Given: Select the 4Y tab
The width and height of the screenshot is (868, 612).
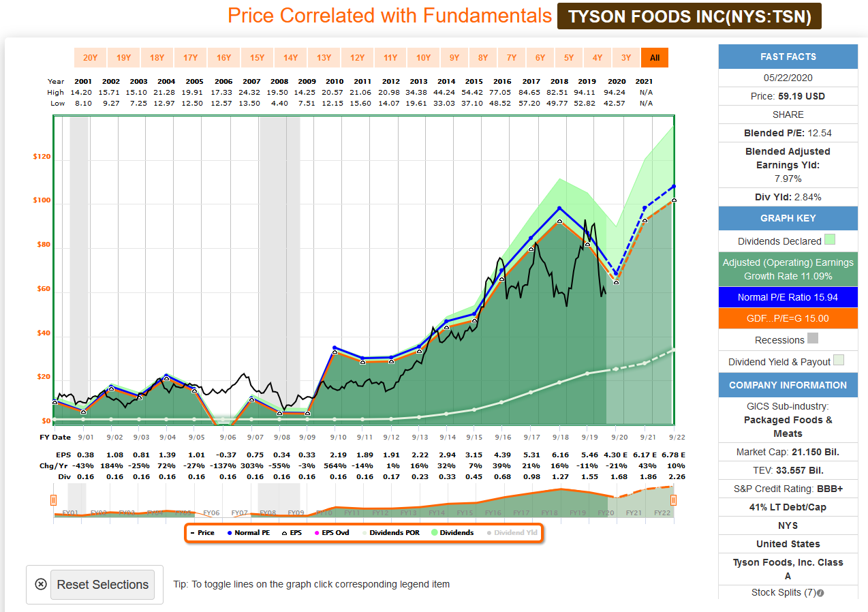Looking at the screenshot, I should 598,58.
